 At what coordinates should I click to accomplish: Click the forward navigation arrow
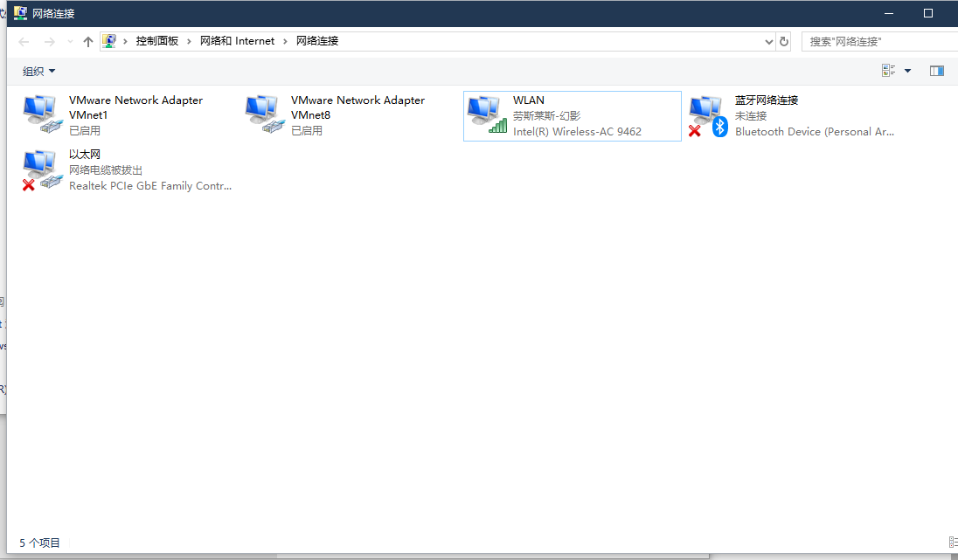click(x=50, y=41)
